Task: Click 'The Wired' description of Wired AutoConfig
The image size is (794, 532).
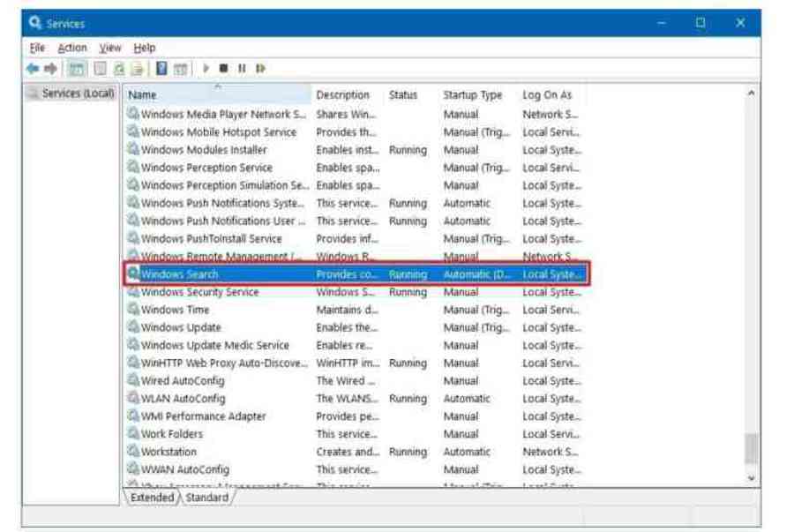Action: coord(346,380)
